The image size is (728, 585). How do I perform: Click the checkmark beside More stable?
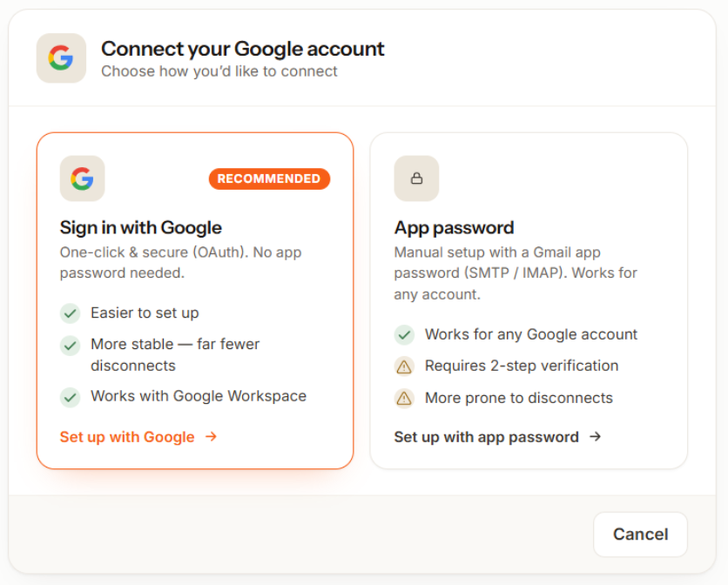(x=71, y=346)
